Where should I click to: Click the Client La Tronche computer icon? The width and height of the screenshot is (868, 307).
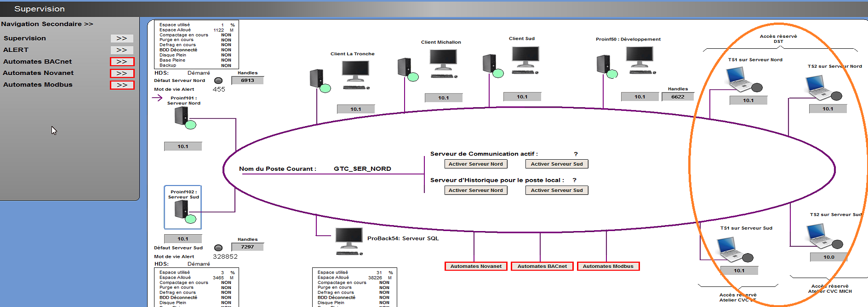[x=355, y=74]
